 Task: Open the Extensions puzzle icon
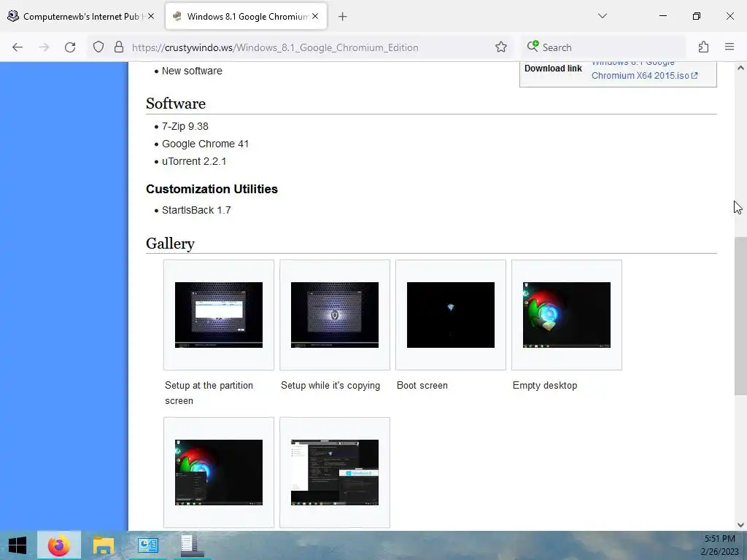coord(703,47)
